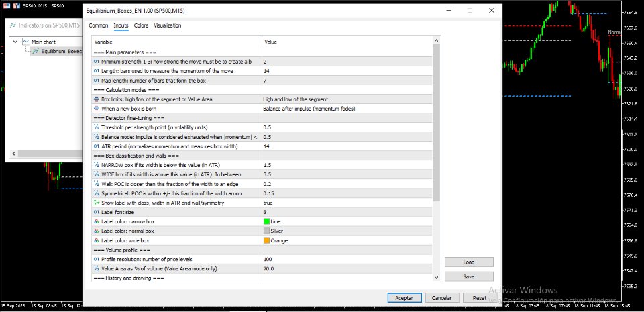Click the inputs list scroll up arrow
Viewport: 644px width, 312px height.
tap(437, 40)
